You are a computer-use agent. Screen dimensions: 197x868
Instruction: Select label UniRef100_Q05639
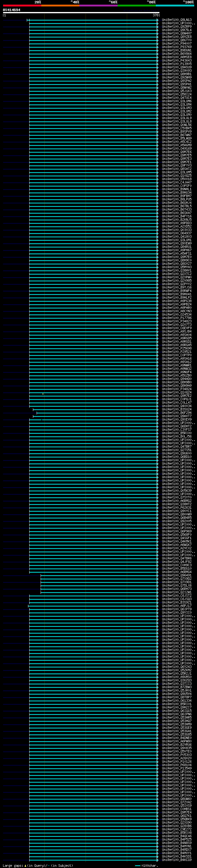pyautogui.click(x=177, y=491)
